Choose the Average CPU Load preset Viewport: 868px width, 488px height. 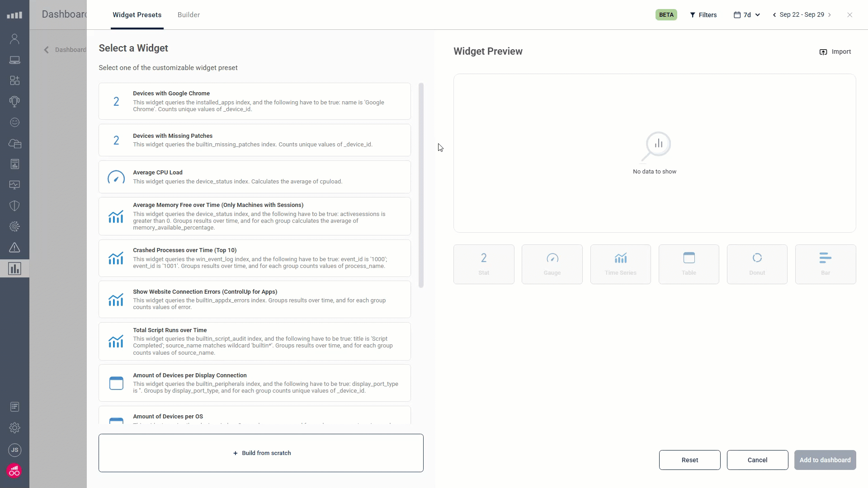255,177
